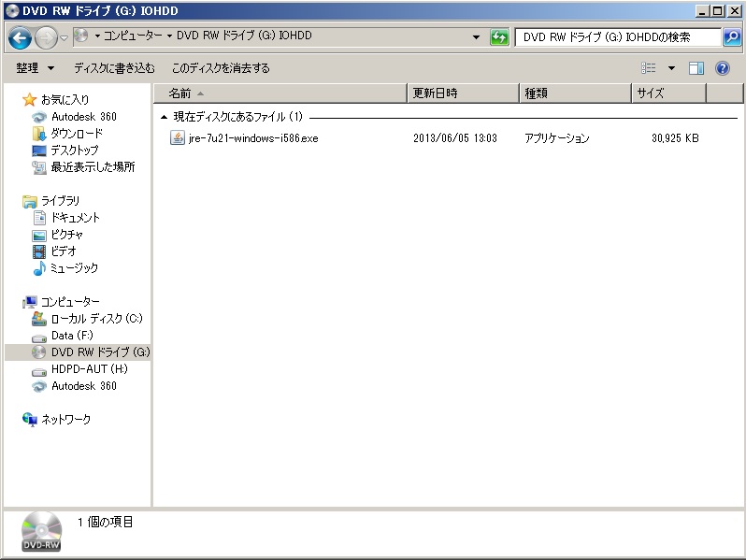Click the 2013/06/05 13:03 date cell
Screen dimensions: 746x560
tap(455, 138)
